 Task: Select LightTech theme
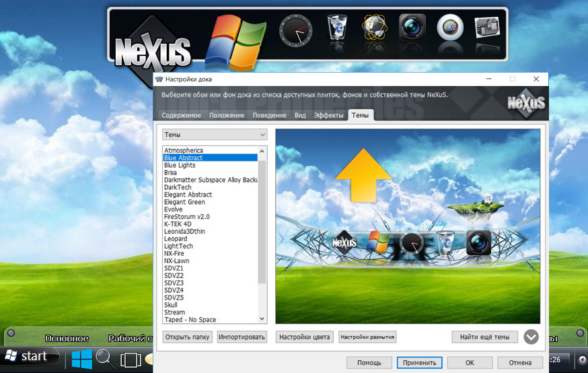click(211, 246)
